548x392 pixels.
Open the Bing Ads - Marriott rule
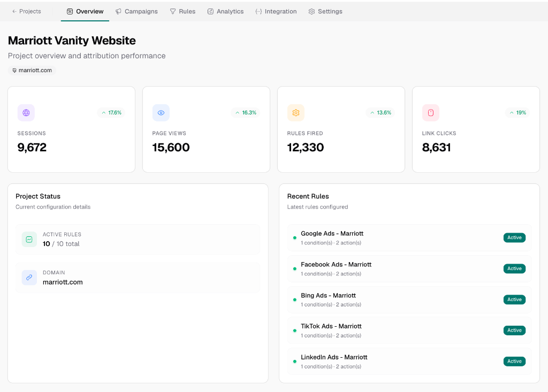[409, 300]
